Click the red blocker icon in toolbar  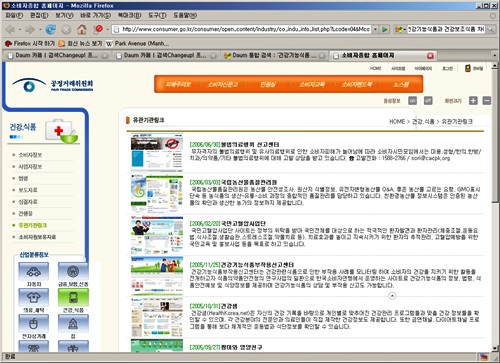point(99,29)
